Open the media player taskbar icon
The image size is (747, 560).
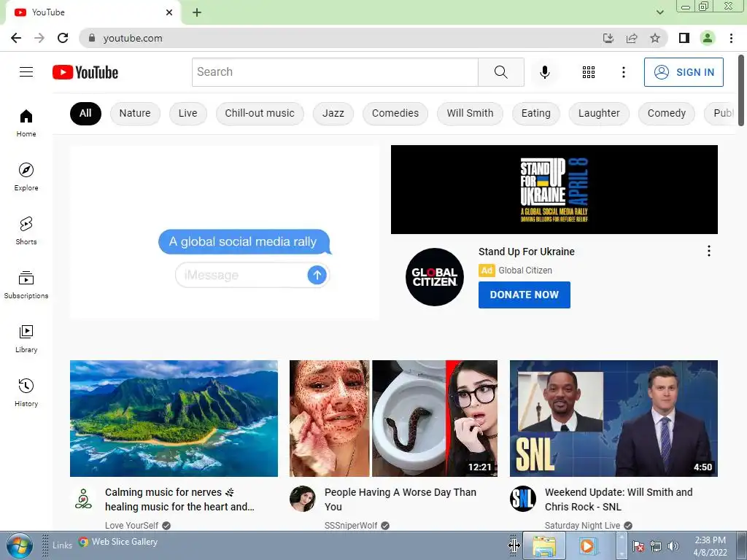[x=587, y=545]
